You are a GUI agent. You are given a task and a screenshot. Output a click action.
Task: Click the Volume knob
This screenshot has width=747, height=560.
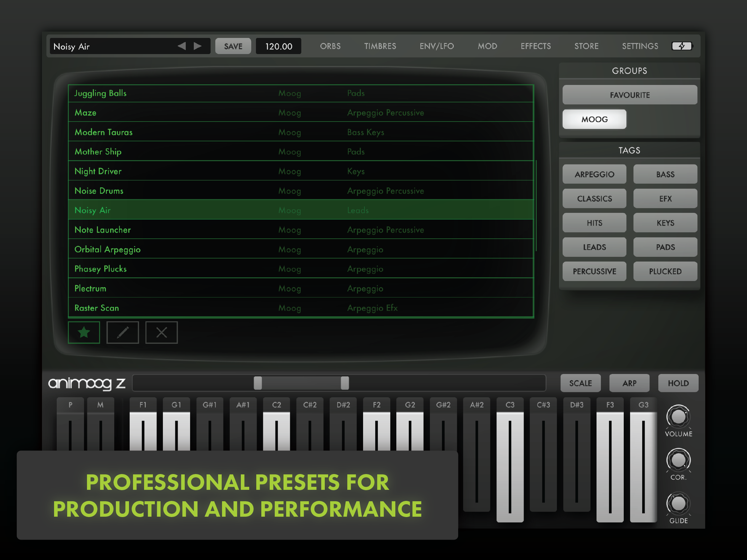click(678, 417)
